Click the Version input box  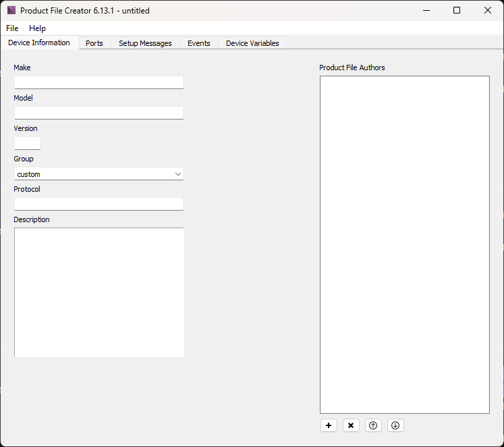tap(28, 143)
